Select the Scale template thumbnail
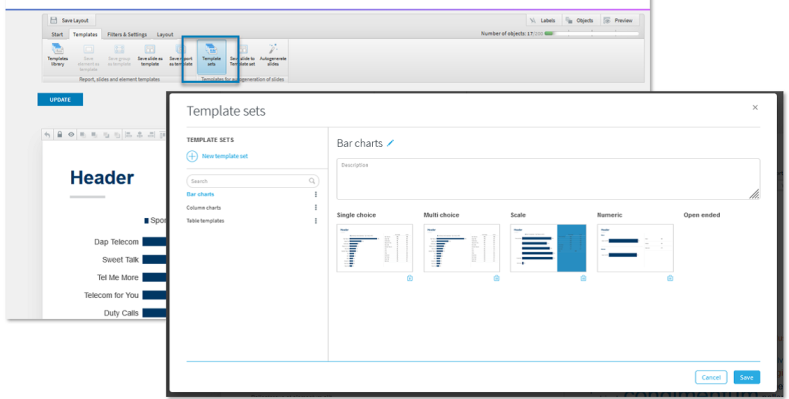The image size is (789, 399). [548, 248]
